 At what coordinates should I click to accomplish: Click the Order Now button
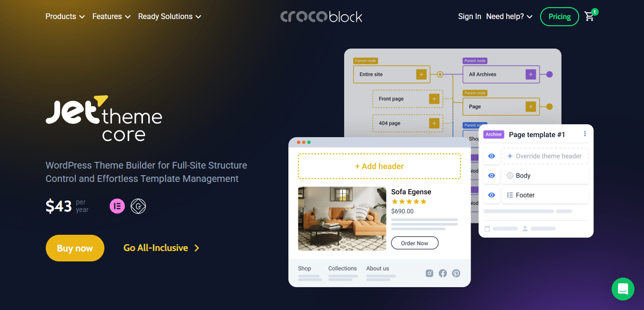click(x=415, y=243)
